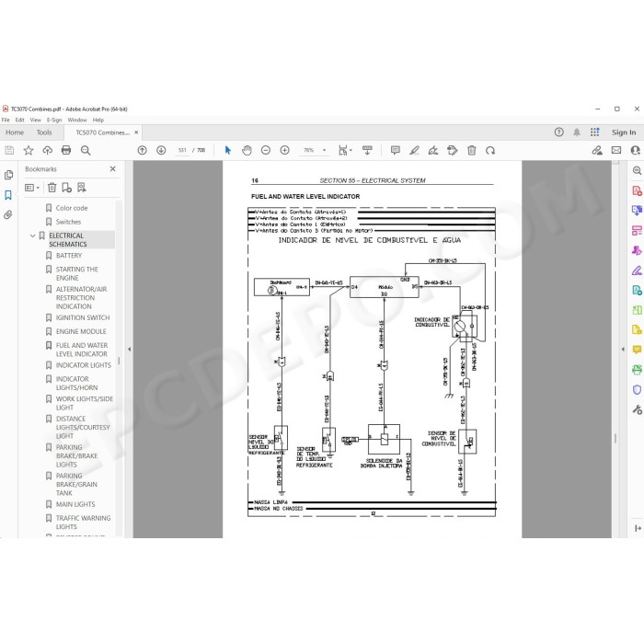Screen dimensions: 644x644
Task: Click the Sign In link
Action: pyautogui.click(x=624, y=132)
